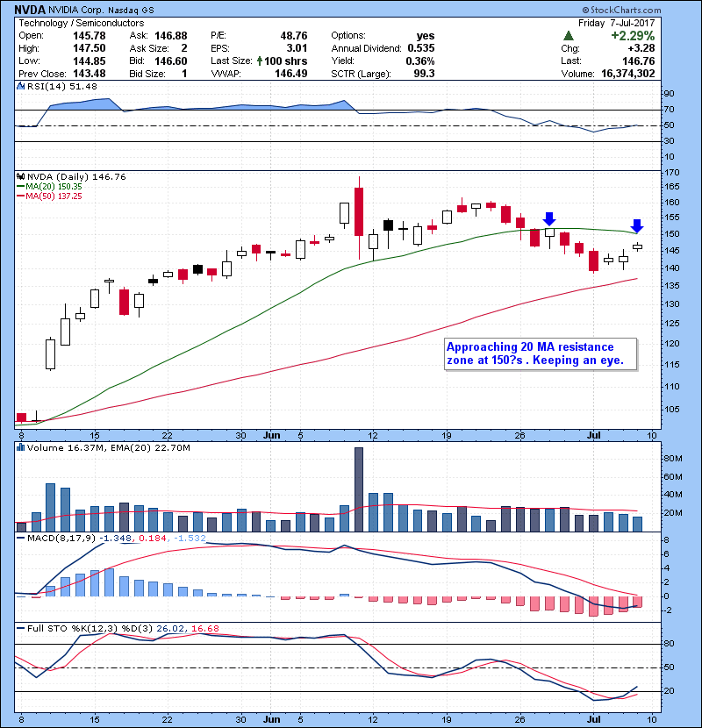702x728 pixels.
Task: Click the MACD(8,17,9) indicator label
Action: click(x=61, y=539)
